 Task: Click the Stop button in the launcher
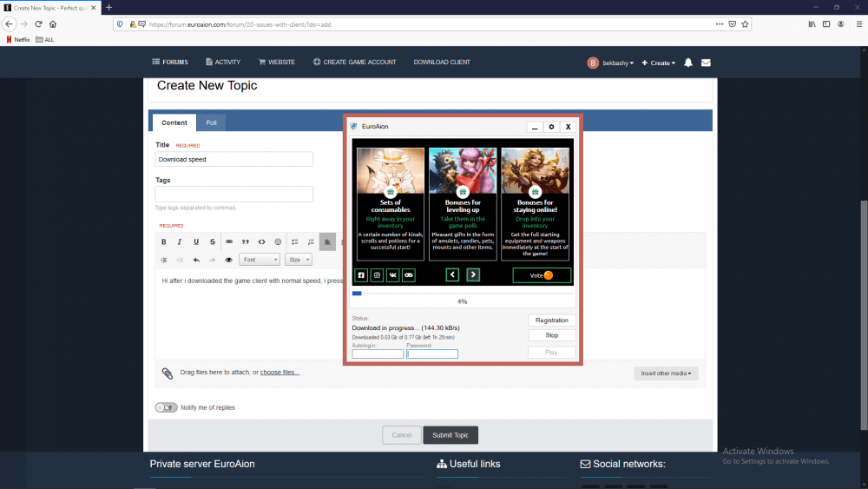tap(551, 335)
